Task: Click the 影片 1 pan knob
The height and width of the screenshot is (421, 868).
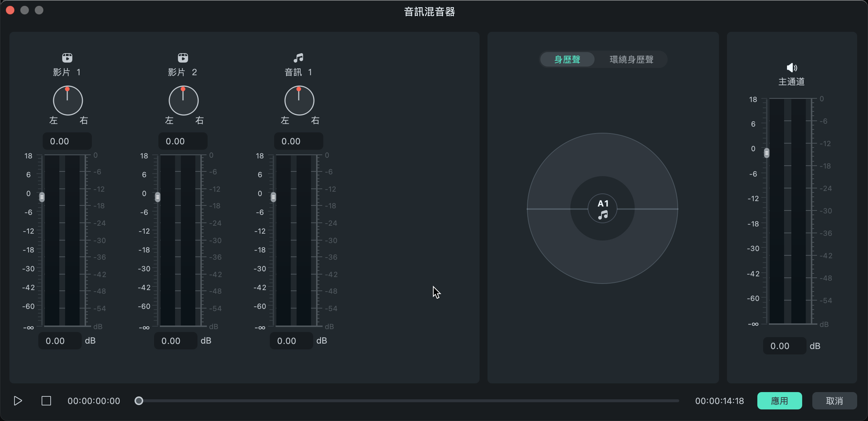Action: [68, 101]
